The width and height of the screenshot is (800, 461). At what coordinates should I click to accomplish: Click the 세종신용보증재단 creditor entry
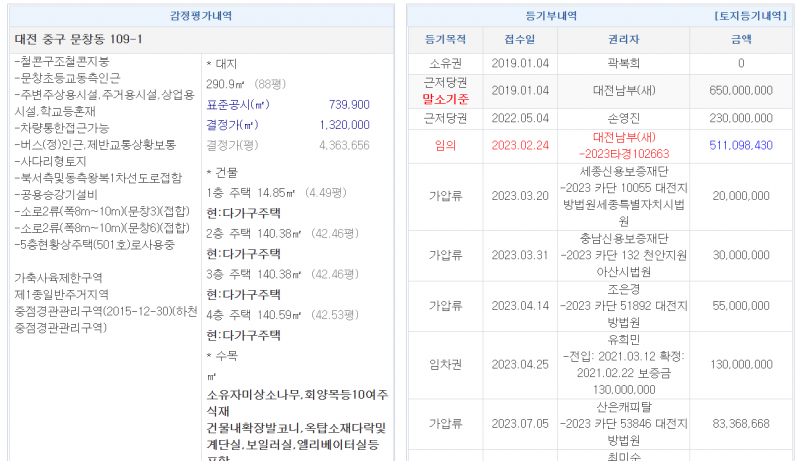point(624,170)
